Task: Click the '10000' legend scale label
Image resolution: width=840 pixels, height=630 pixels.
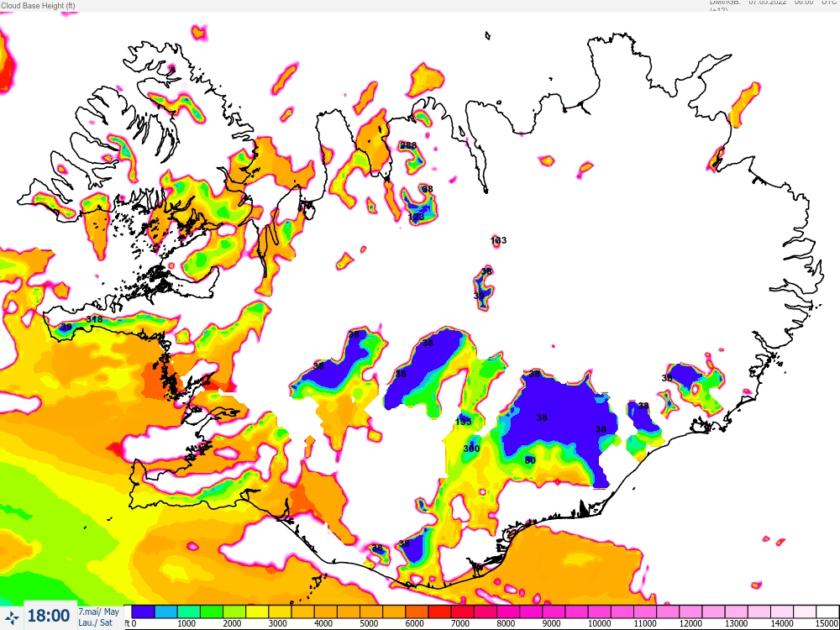Action: click(599, 623)
